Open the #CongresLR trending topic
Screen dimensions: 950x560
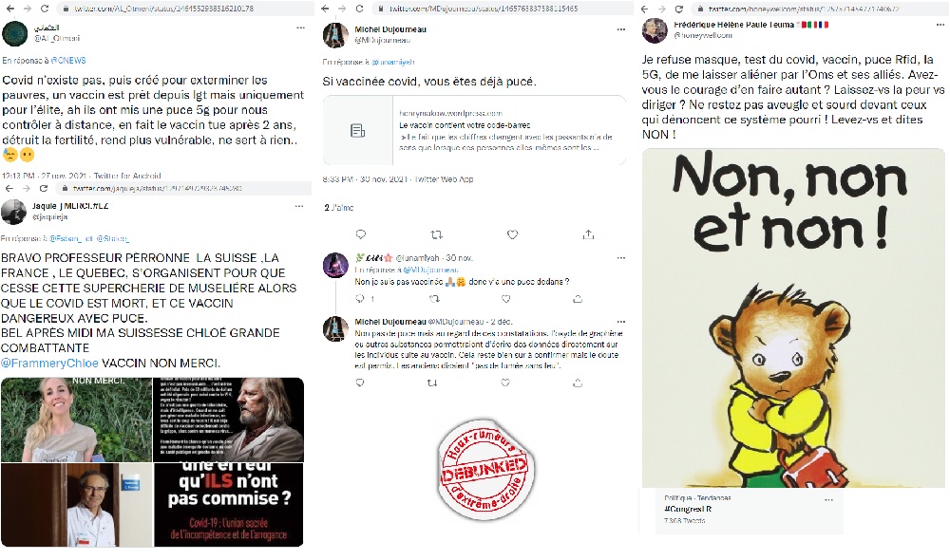coord(688,509)
